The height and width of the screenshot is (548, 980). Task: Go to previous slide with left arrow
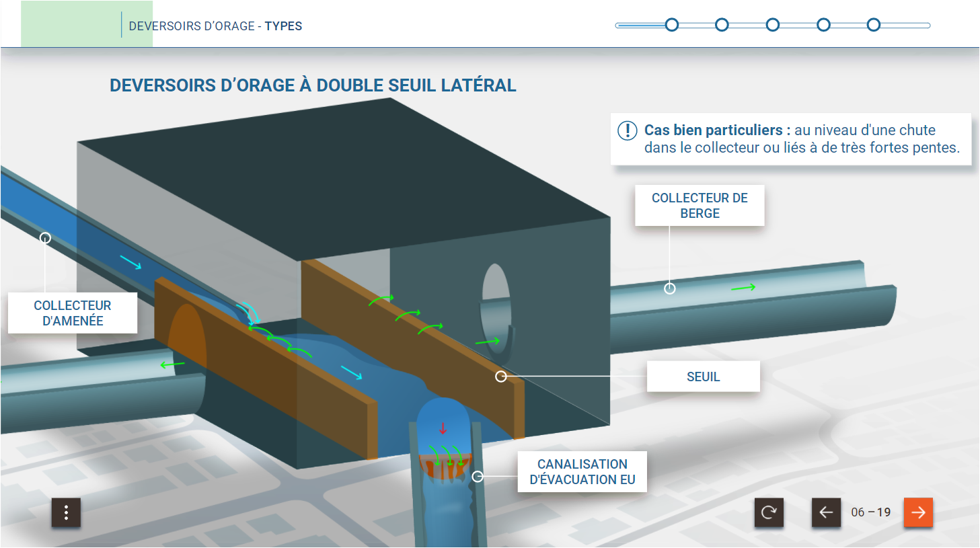tap(826, 513)
